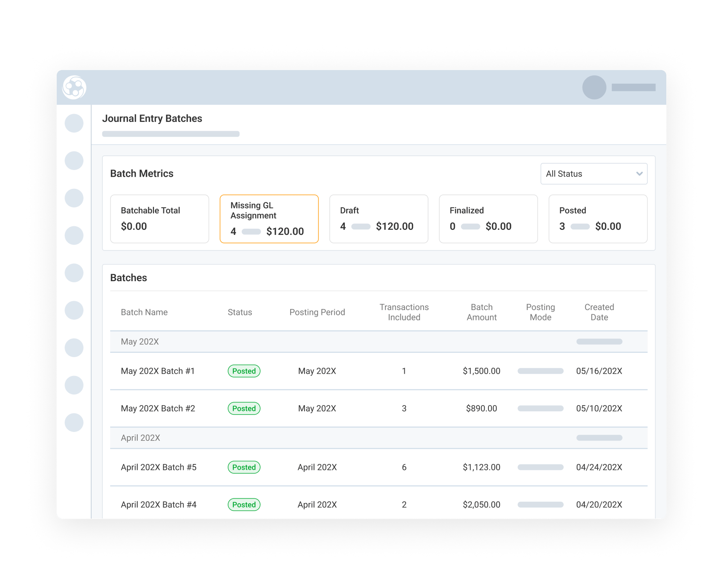Click the $1,123.00 batch amount
The height and width of the screenshot is (588, 723).
482,467
